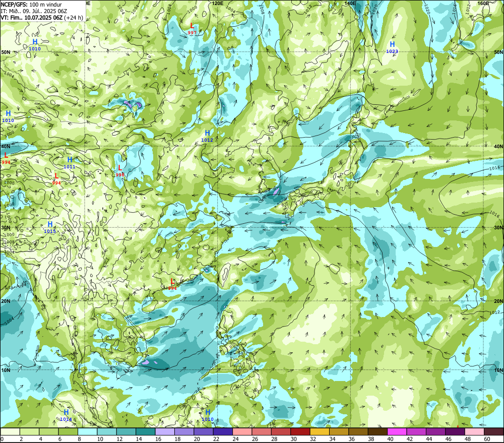This screenshot has height=443, width=504.
Task: Click the pink 24–26 legend swatch
Action: (x=242, y=431)
